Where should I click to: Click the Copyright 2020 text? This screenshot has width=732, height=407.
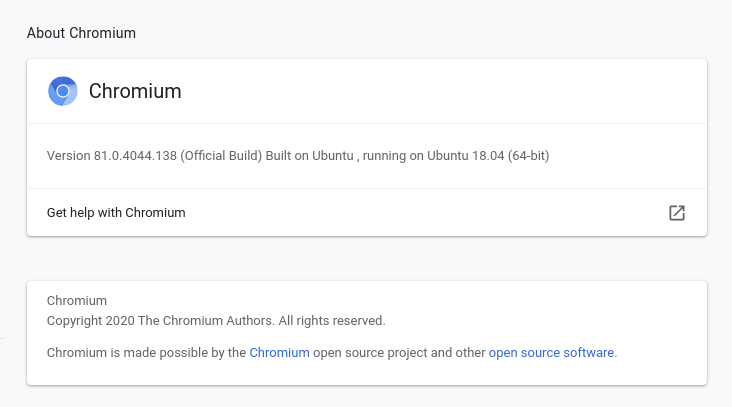click(91, 321)
